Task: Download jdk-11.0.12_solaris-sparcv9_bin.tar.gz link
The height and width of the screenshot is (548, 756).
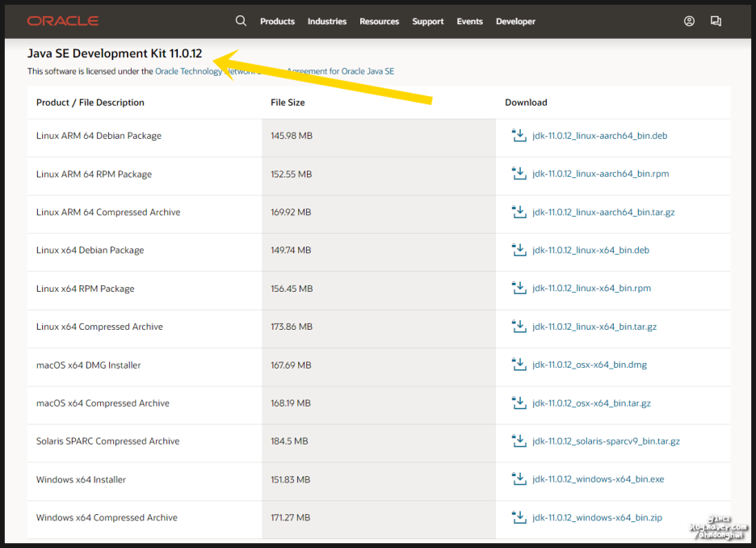Action: click(x=606, y=441)
